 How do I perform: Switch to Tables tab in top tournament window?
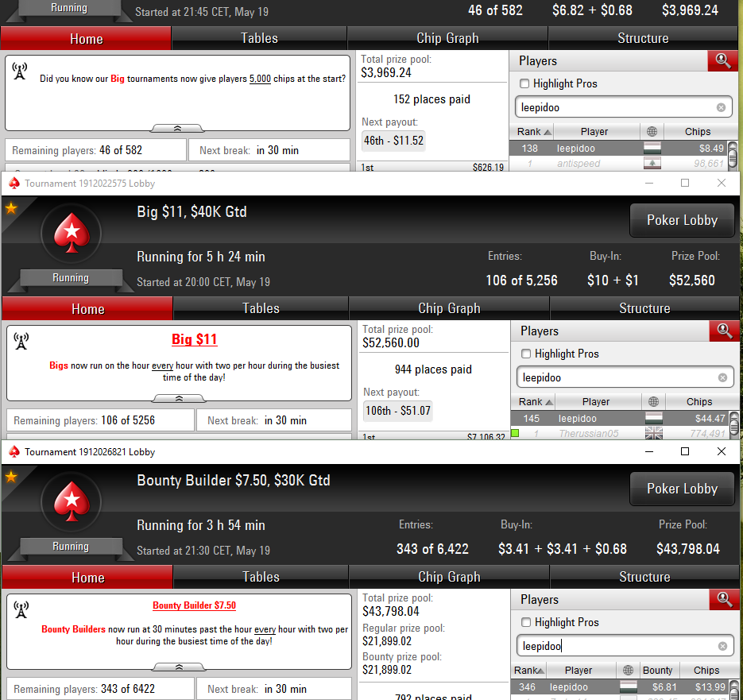pyautogui.click(x=259, y=38)
